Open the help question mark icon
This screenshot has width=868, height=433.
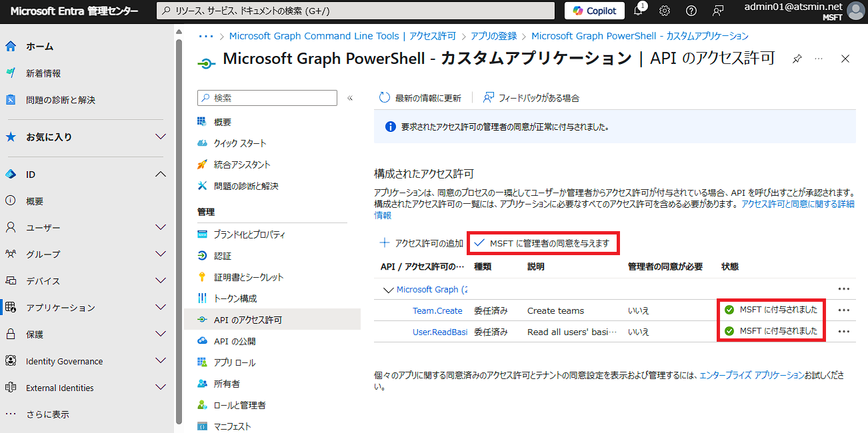click(691, 10)
